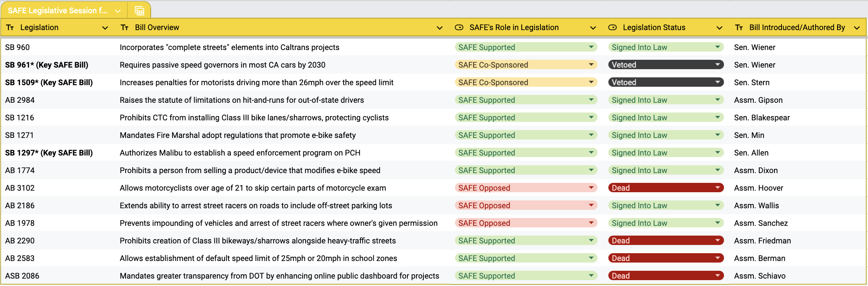
Task: Open Legislation Status column menu arrow
Action: click(x=719, y=28)
